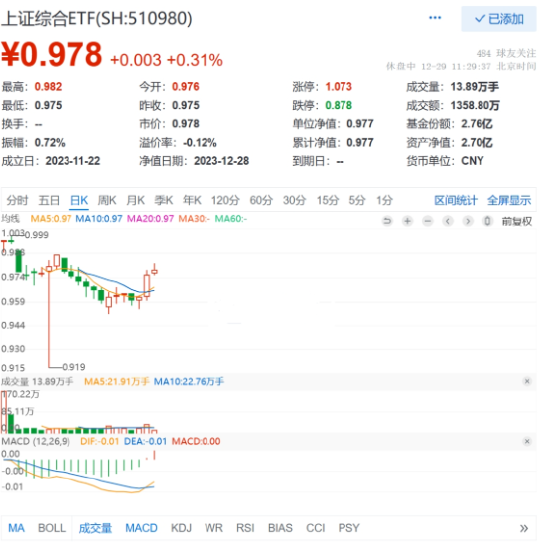
Task: Click the latest candlestick on the chart
Action: pyautogui.click(x=154, y=271)
